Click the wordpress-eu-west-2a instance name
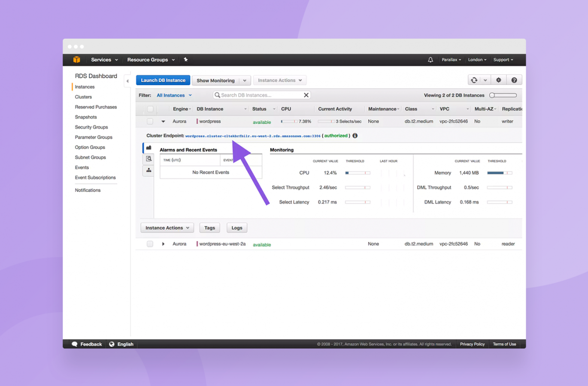 (222, 244)
